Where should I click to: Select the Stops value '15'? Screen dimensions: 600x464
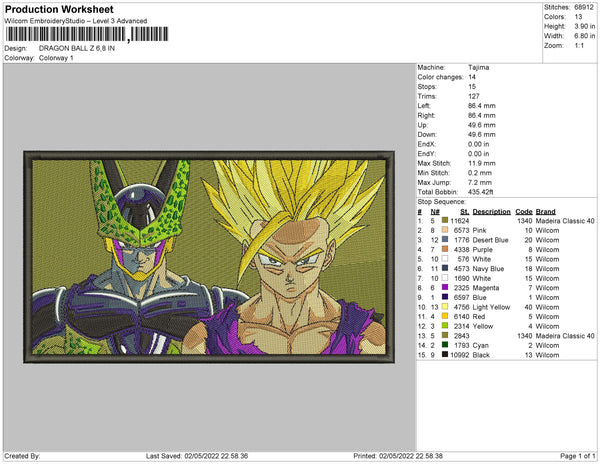click(x=472, y=86)
